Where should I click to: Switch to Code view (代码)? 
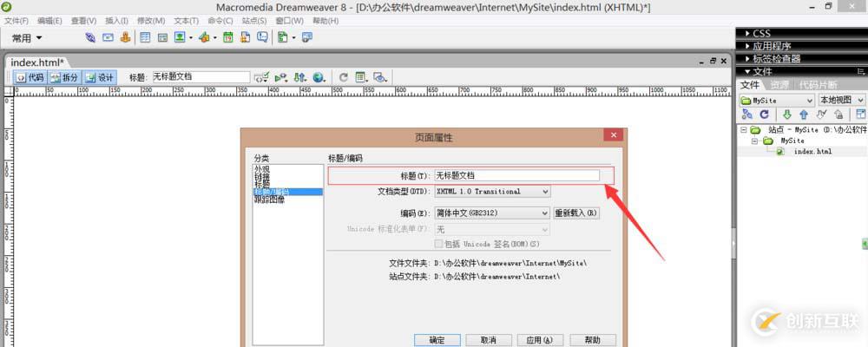point(30,77)
